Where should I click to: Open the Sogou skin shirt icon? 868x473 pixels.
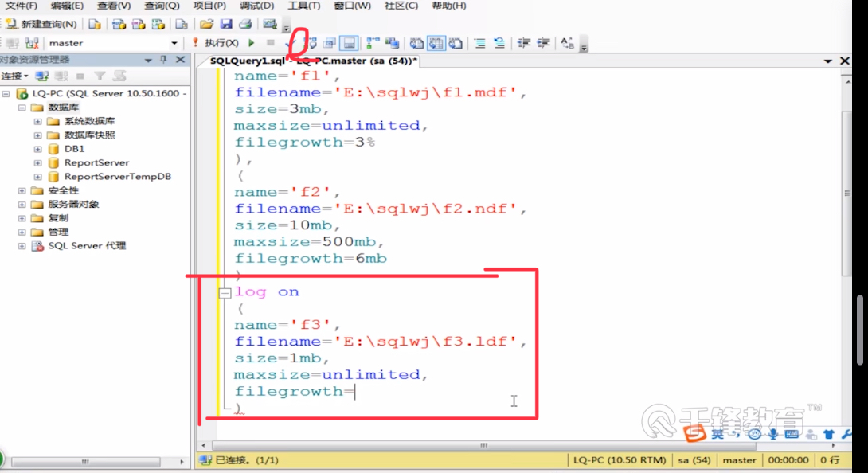(829, 435)
